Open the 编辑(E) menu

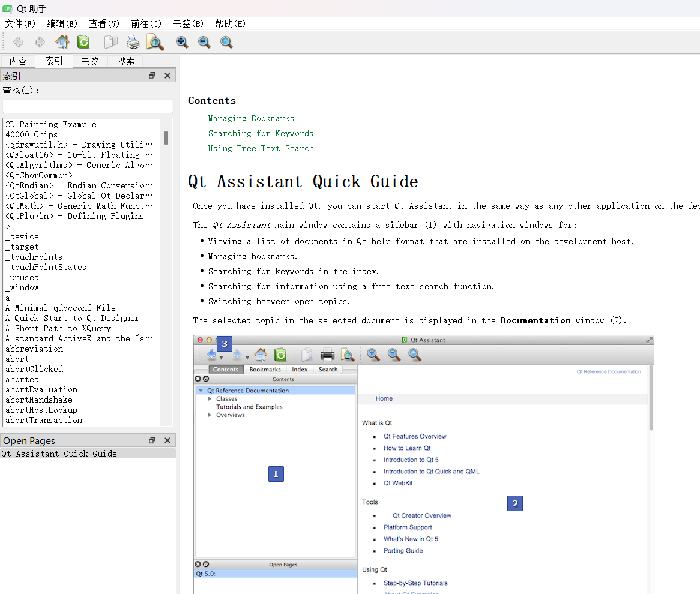click(x=62, y=23)
